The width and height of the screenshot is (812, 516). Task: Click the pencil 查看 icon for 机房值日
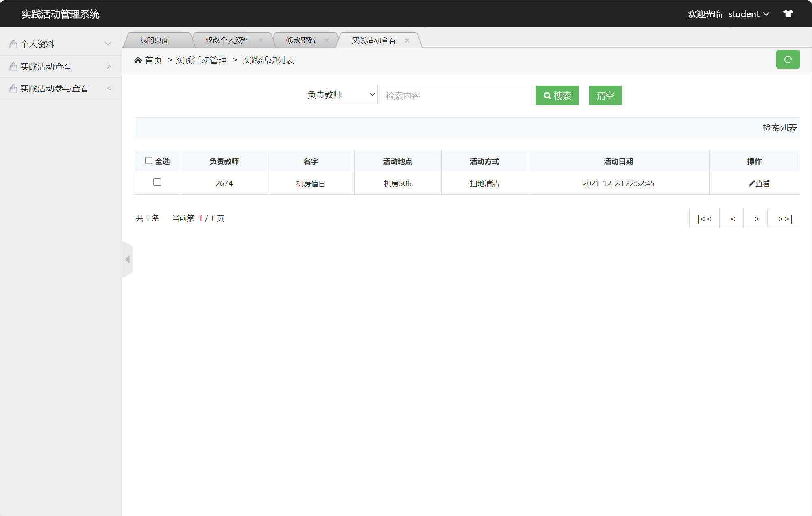click(x=751, y=183)
